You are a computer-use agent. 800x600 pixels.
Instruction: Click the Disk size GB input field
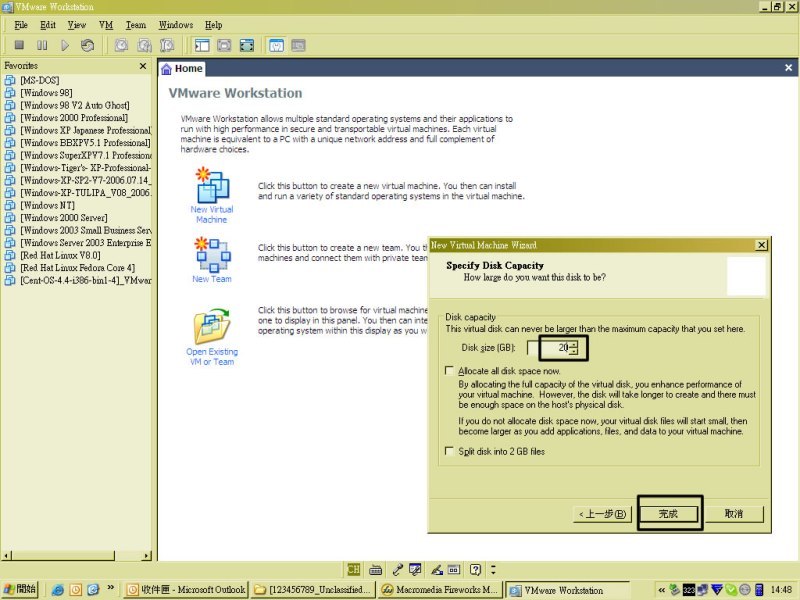point(548,348)
